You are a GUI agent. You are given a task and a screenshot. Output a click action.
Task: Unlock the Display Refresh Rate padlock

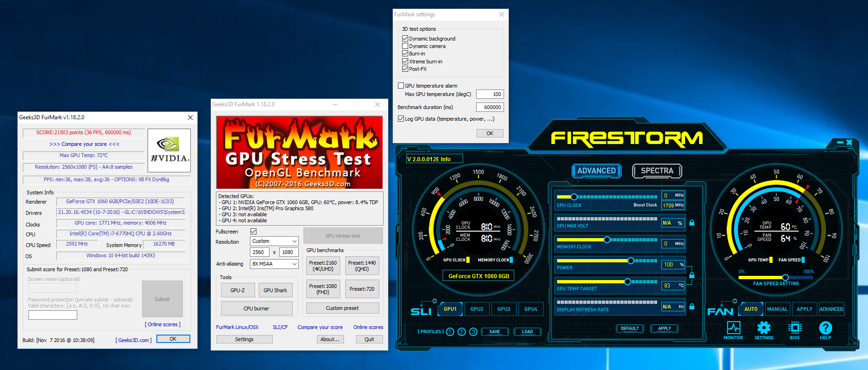click(692, 307)
